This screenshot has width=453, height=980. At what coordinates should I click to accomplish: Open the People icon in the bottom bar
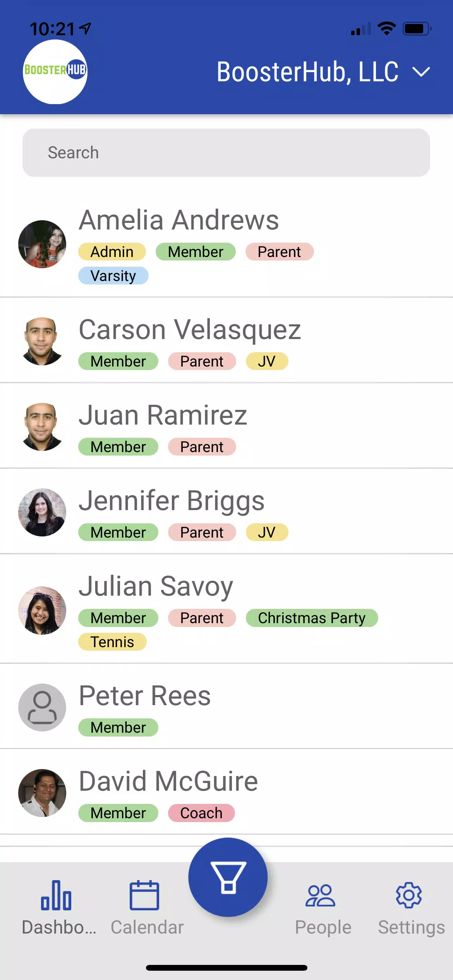320,895
